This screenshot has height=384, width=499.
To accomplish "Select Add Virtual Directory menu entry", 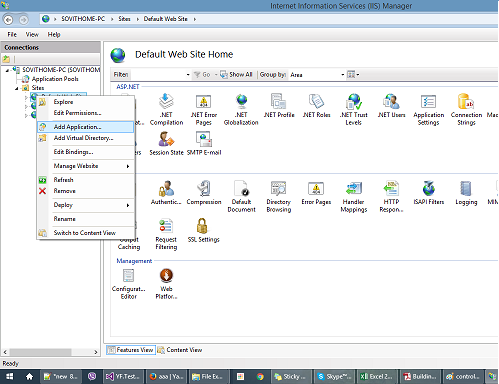I will coord(86,138).
